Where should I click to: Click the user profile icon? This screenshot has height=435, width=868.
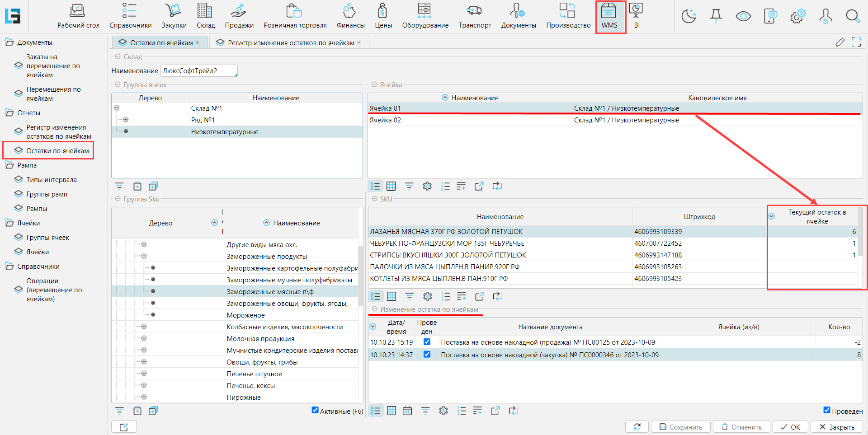tap(825, 17)
